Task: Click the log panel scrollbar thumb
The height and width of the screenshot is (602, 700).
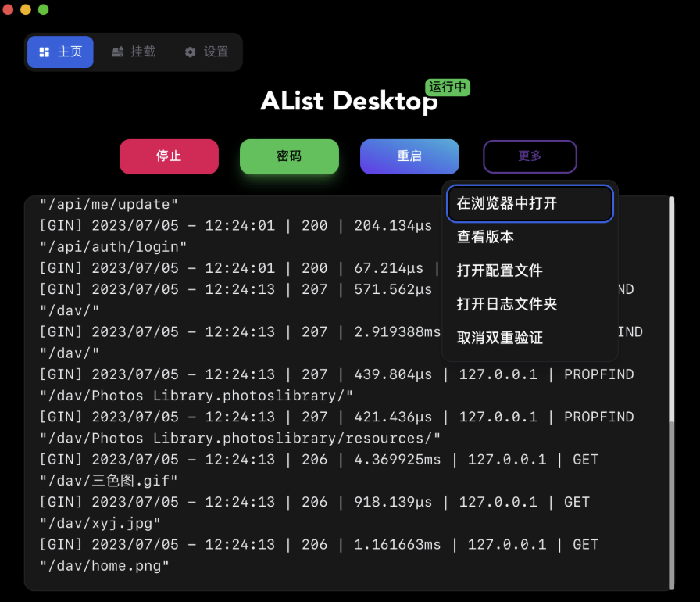Action: click(x=671, y=504)
